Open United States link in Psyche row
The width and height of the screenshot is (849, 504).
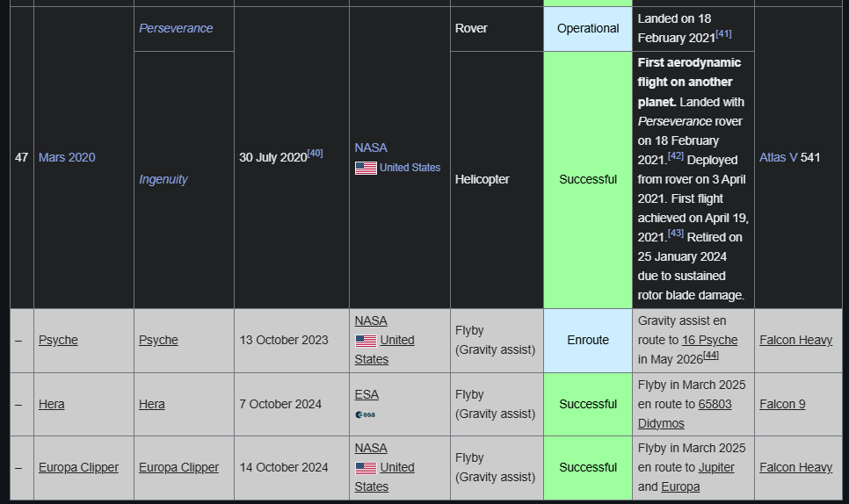384,349
